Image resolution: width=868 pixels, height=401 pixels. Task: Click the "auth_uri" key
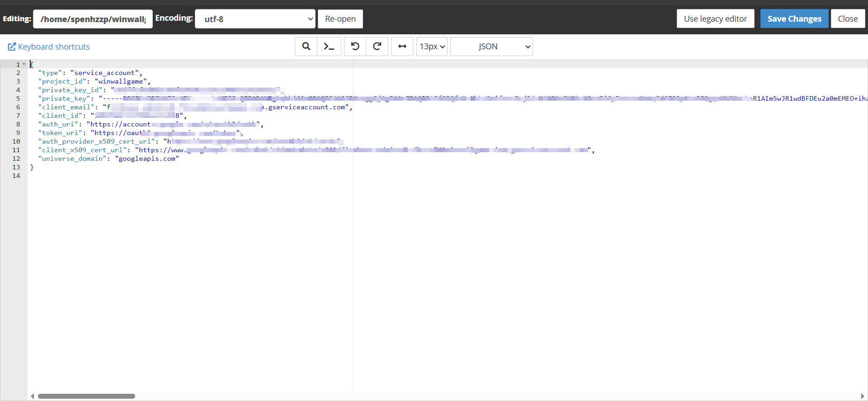coord(58,124)
